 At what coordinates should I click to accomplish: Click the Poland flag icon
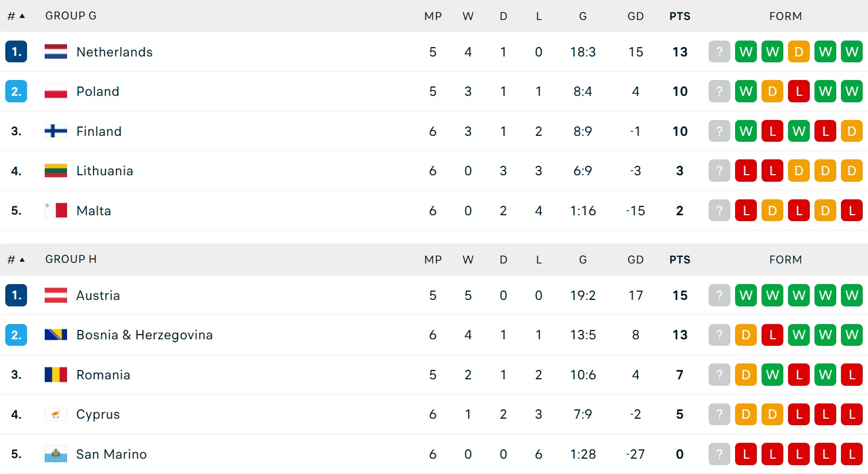56,91
